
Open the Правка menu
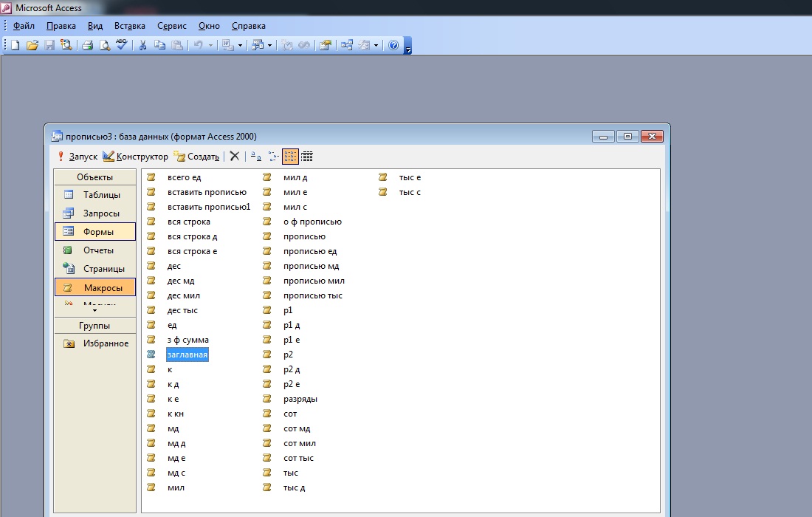tap(61, 26)
